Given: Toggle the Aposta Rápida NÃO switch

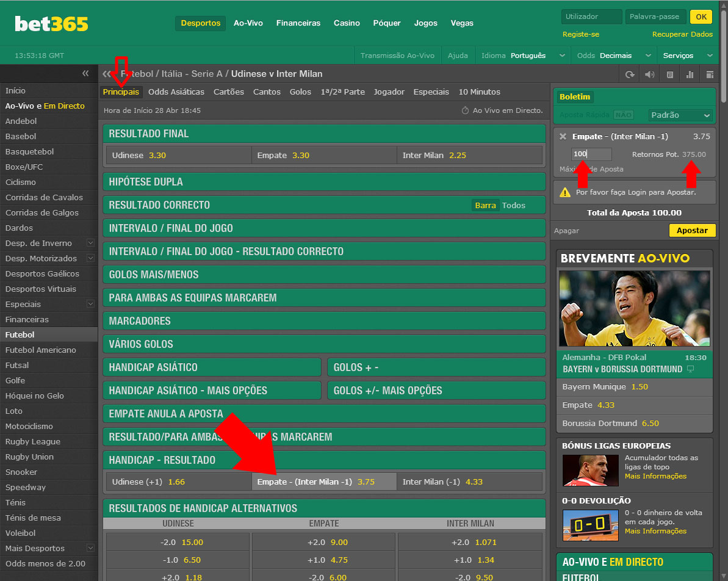Looking at the screenshot, I should coord(622,115).
